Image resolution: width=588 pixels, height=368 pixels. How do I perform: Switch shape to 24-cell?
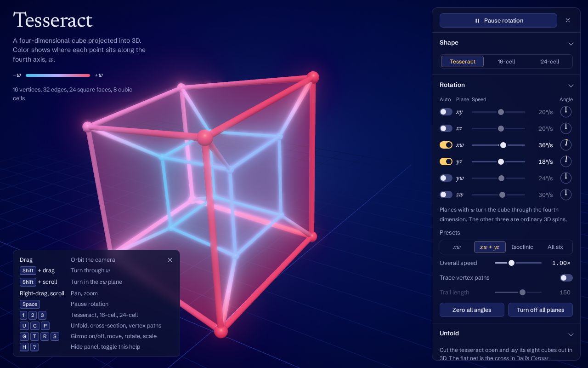tap(550, 62)
